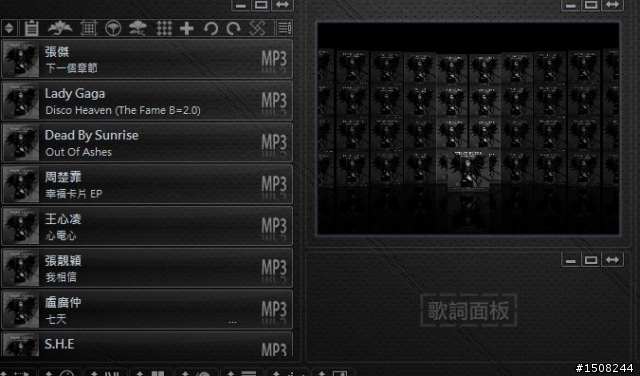Click the album title Out Of Ashes
Image resolution: width=640 pixels, height=376 pixels.
[x=78, y=152]
